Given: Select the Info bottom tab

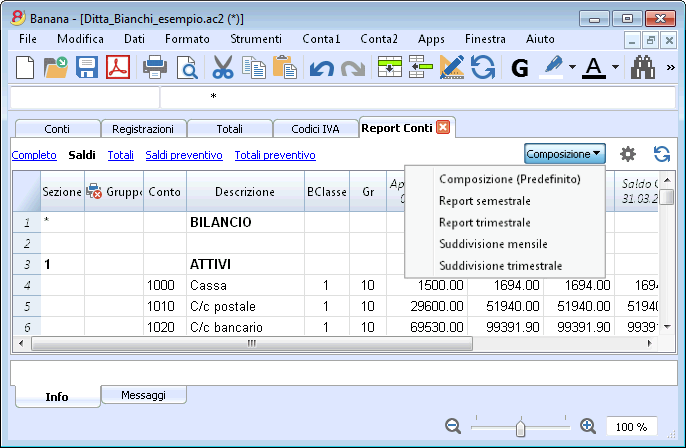Looking at the screenshot, I should [57, 397].
